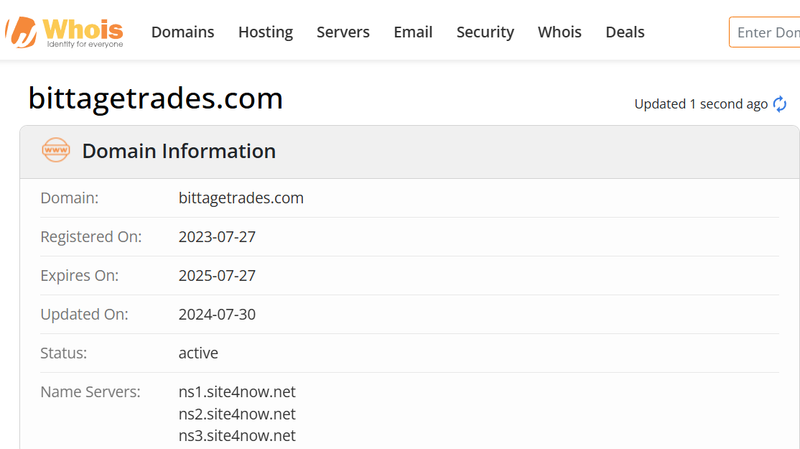
Task: Click the Updated On: label
Action: click(x=84, y=314)
